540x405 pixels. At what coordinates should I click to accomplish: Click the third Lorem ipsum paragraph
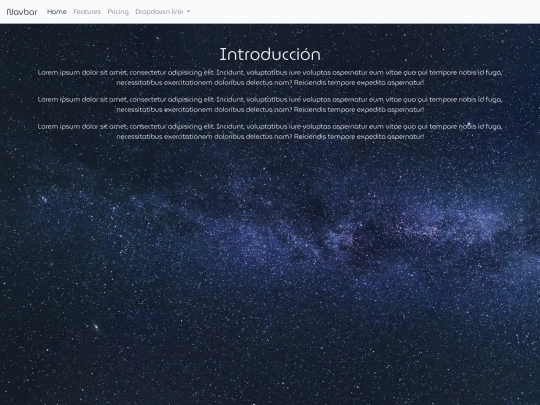[270, 132]
